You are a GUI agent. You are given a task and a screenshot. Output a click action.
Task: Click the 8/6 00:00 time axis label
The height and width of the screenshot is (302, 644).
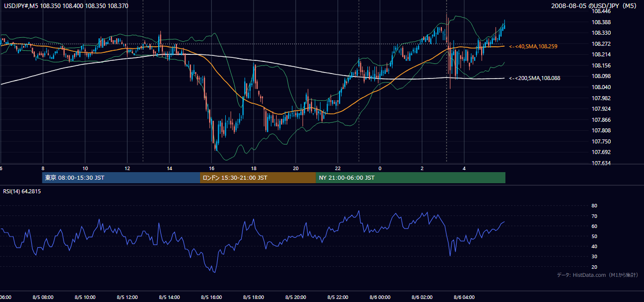[x=380, y=297]
